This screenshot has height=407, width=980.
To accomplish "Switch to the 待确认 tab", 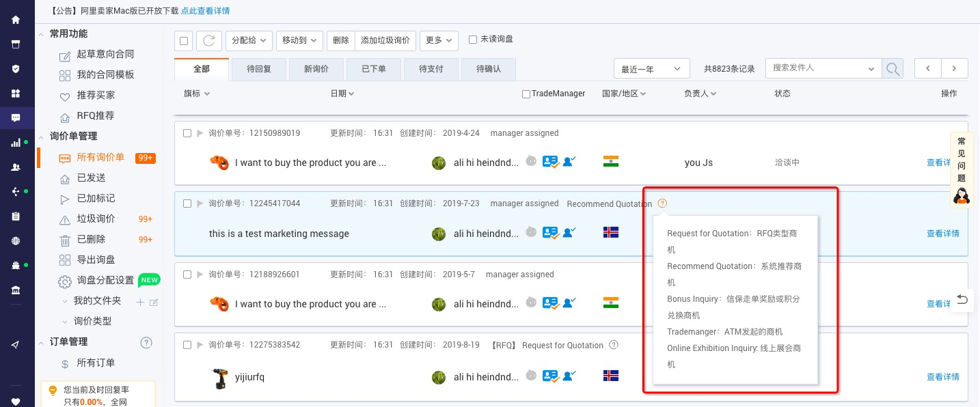I will (489, 69).
